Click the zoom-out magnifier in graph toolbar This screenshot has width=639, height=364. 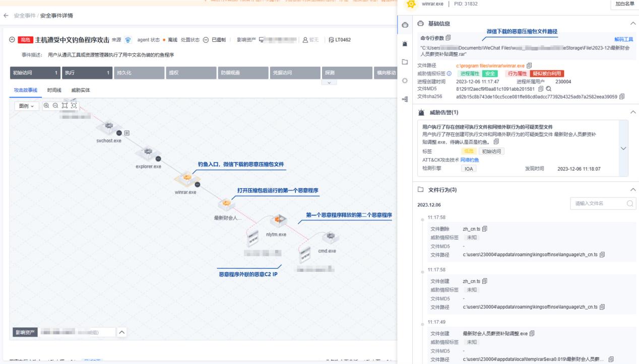[x=55, y=106]
